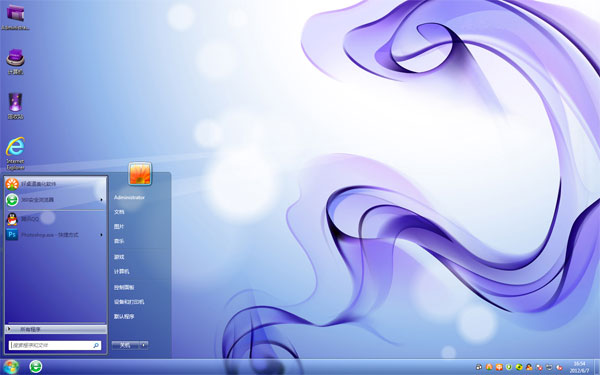Image resolution: width=600 pixels, height=375 pixels.
Task: Open Games (游戏) from Start menu
Action: click(x=119, y=257)
